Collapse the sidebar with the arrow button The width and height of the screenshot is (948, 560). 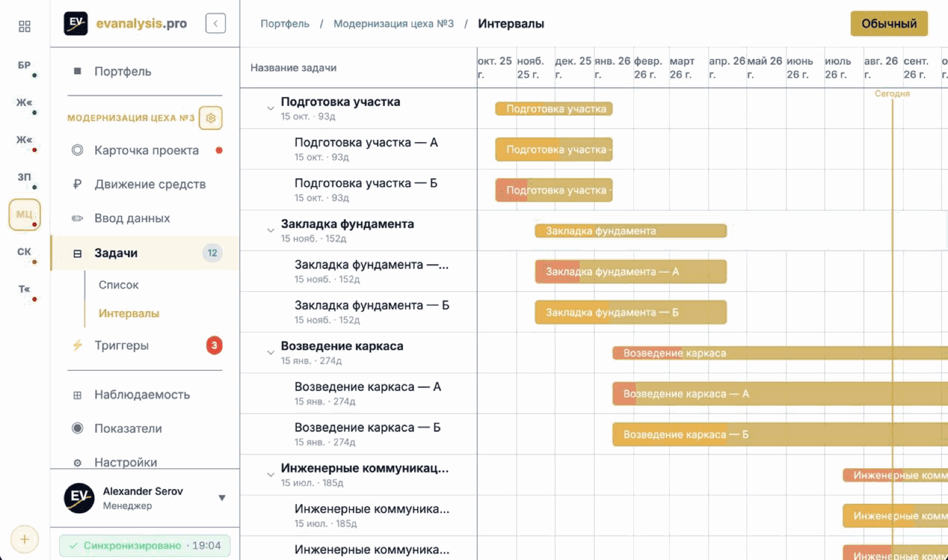216,24
